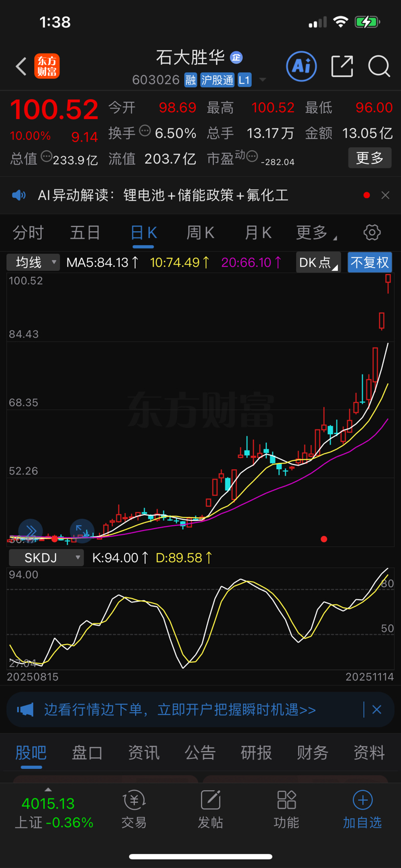Toggle the DK点 option
Viewport: 401px width, 868px height.
[318, 262]
